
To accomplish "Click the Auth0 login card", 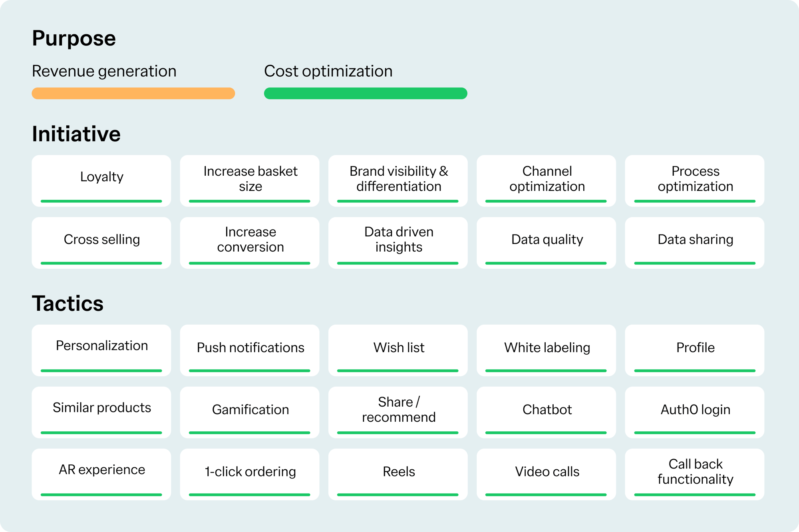I will (695, 412).
